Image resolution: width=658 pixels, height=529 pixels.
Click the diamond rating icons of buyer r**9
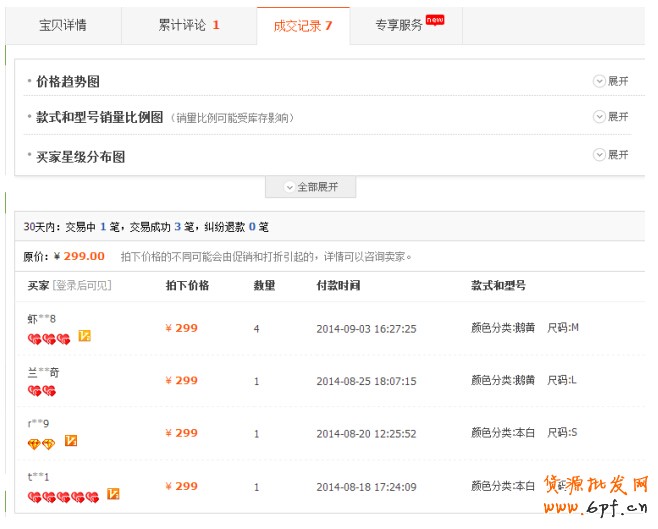[41, 443]
